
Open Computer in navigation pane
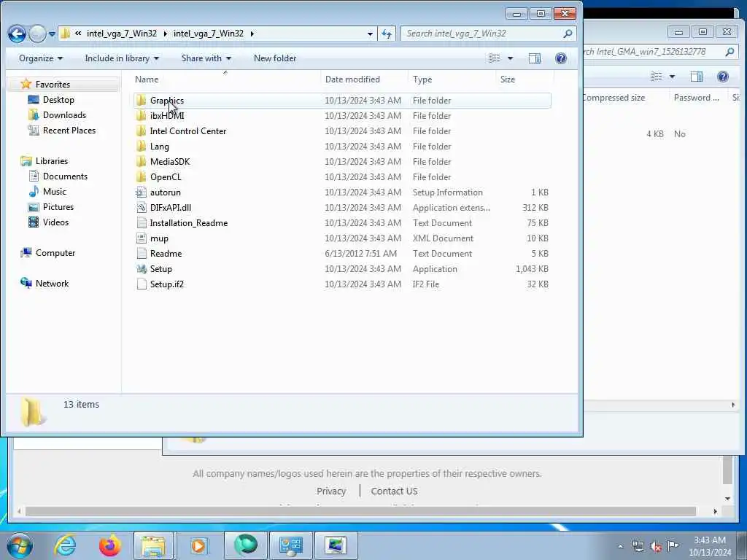click(x=55, y=253)
